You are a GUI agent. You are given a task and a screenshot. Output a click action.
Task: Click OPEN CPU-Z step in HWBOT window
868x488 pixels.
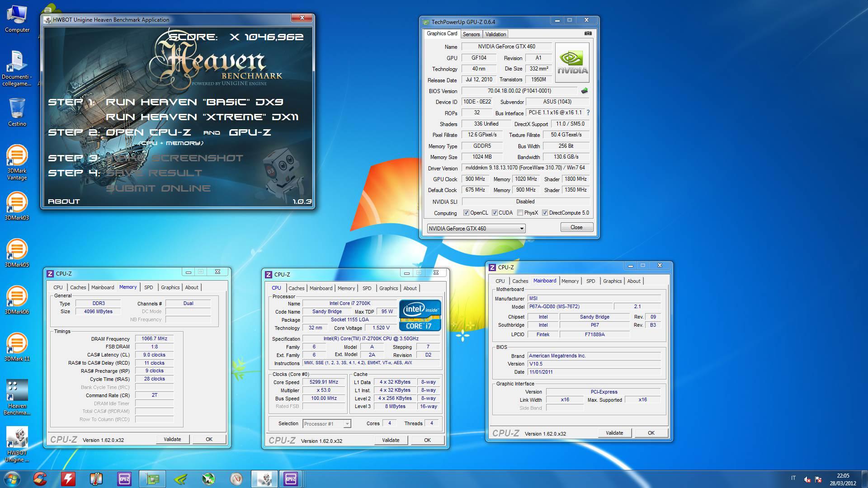(148, 132)
